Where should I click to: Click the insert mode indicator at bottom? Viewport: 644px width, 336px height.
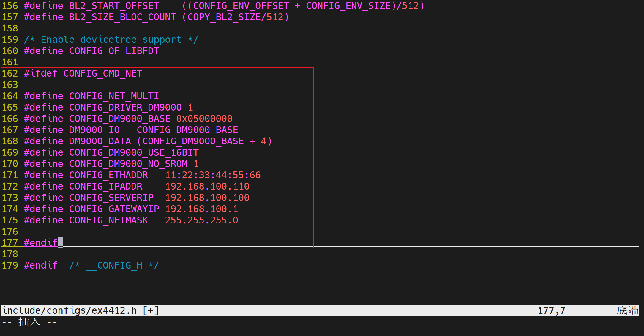(x=29, y=322)
